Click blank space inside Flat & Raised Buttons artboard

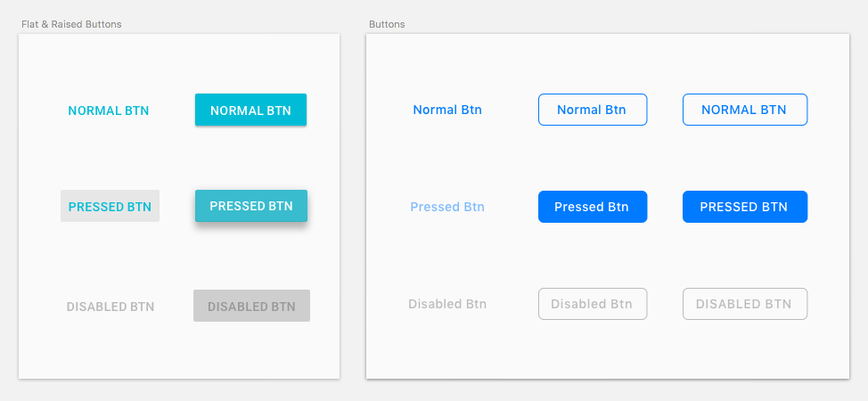[x=178, y=348]
